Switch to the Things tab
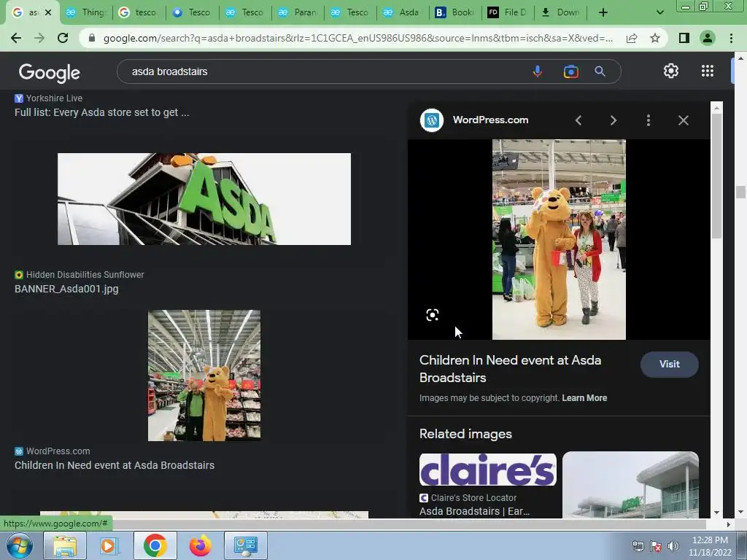Viewport: 747px width, 560px height. tap(86, 12)
